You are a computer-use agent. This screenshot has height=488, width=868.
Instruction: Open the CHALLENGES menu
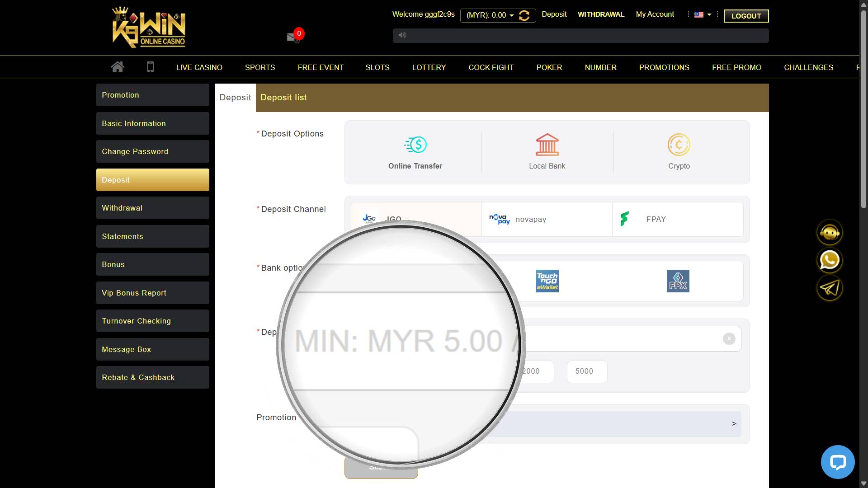pos(808,67)
